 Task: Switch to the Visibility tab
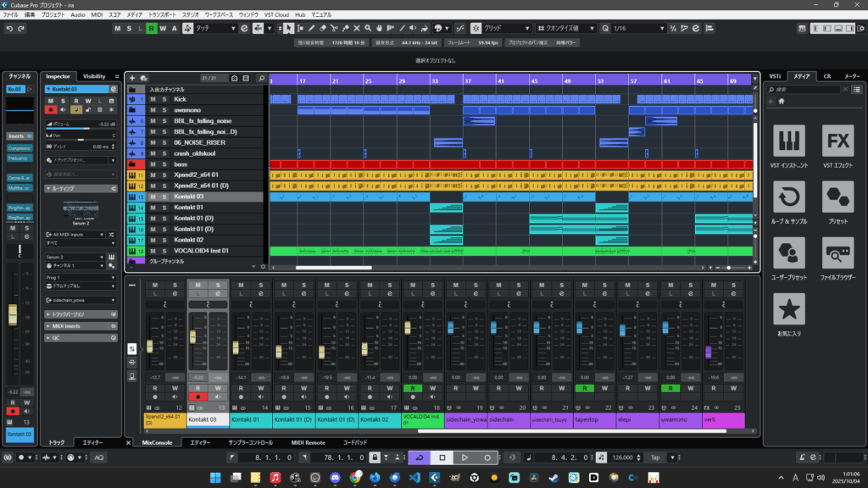(94, 76)
